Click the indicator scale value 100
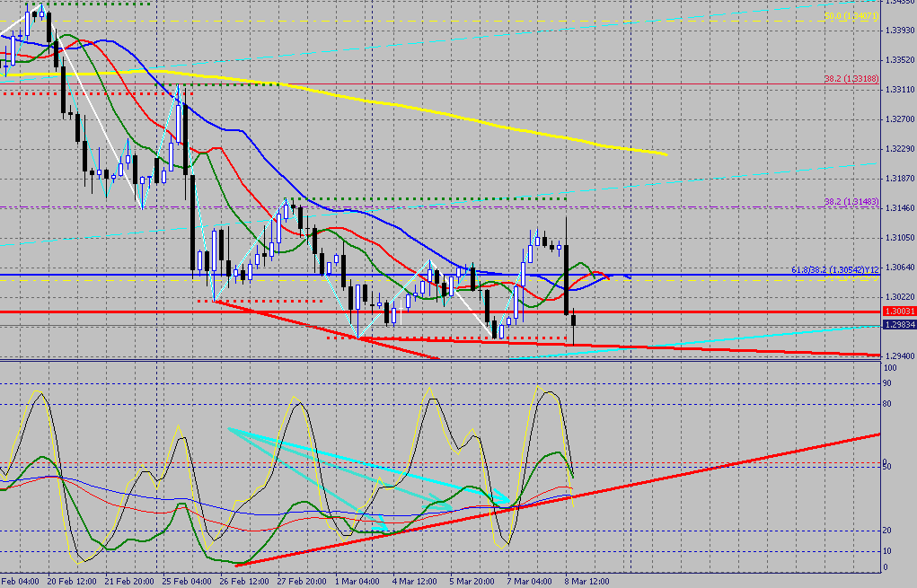The width and height of the screenshot is (917, 588). (890, 368)
